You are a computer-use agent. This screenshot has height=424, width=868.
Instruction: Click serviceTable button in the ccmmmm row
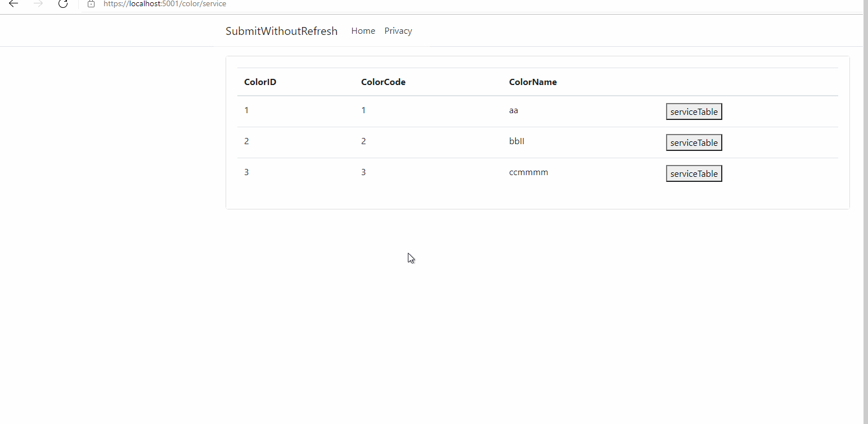click(694, 173)
